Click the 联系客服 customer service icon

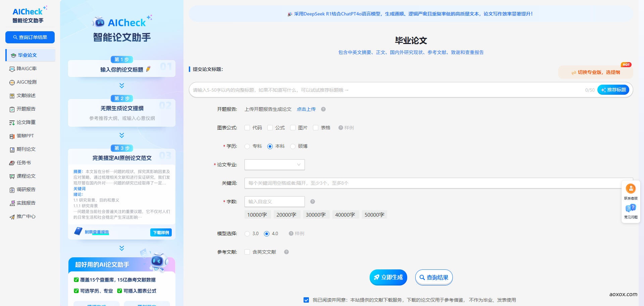click(x=631, y=189)
